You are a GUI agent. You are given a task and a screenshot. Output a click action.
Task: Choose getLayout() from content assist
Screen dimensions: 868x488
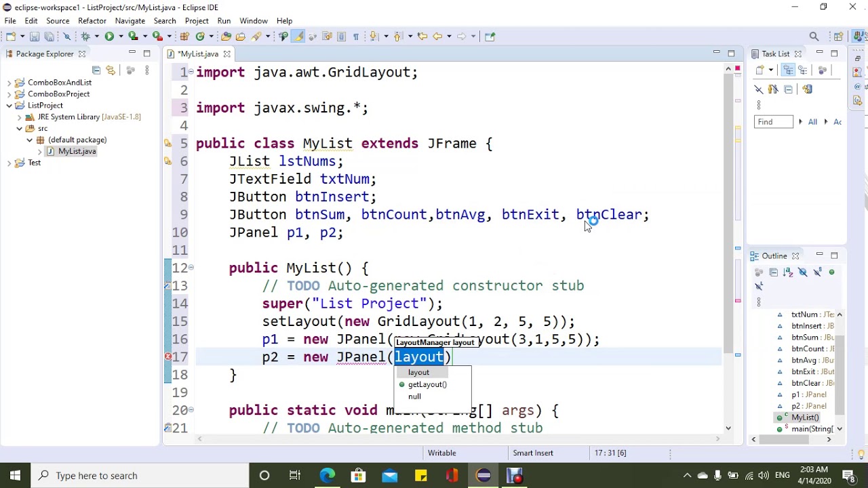point(427,384)
